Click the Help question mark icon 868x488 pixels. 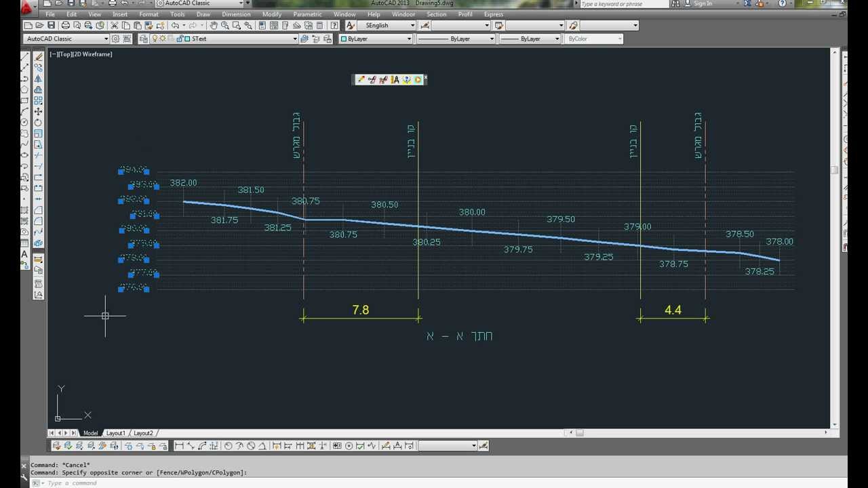point(334,25)
